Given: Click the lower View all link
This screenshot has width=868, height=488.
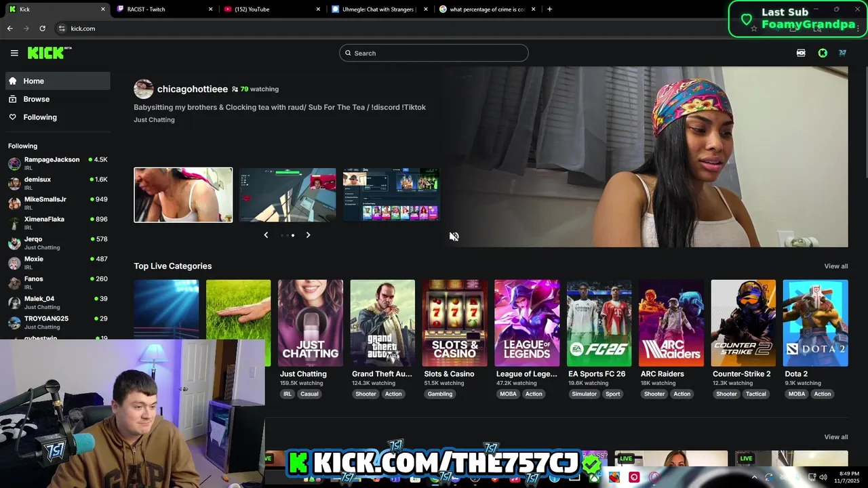Looking at the screenshot, I should pos(835,437).
